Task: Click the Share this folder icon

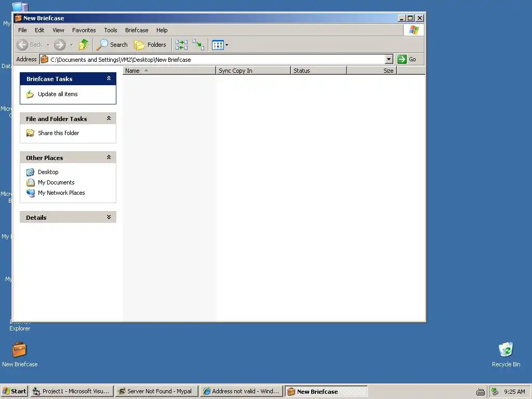Action: 30,133
